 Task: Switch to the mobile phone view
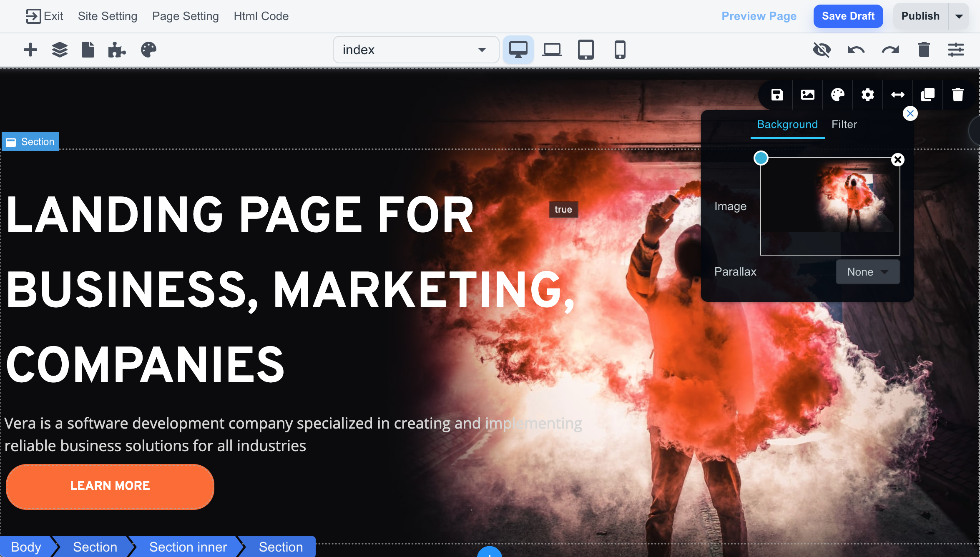[x=620, y=50]
